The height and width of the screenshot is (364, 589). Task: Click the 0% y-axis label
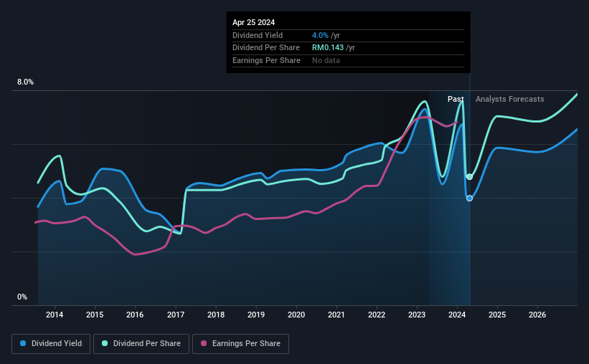click(22, 297)
